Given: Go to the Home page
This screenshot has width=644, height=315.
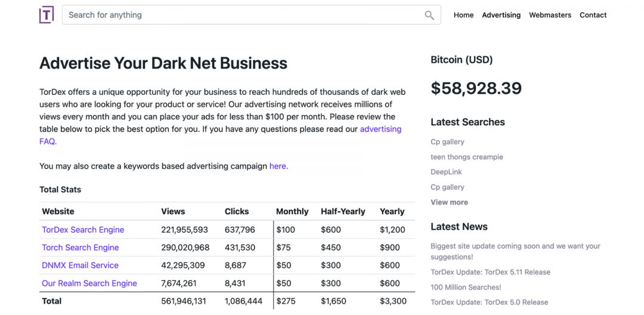Looking at the screenshot, I should pyautogui.click(x=463, y=15).
